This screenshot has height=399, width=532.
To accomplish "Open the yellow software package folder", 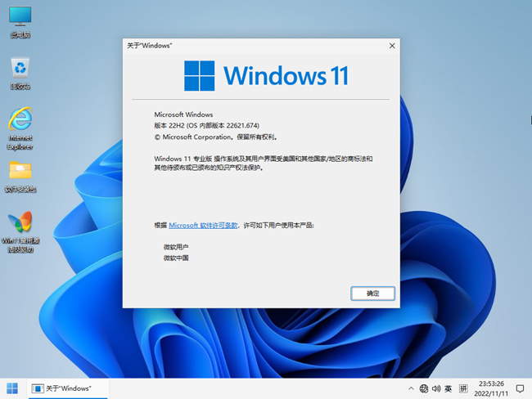I will click(x=20, y=177).
